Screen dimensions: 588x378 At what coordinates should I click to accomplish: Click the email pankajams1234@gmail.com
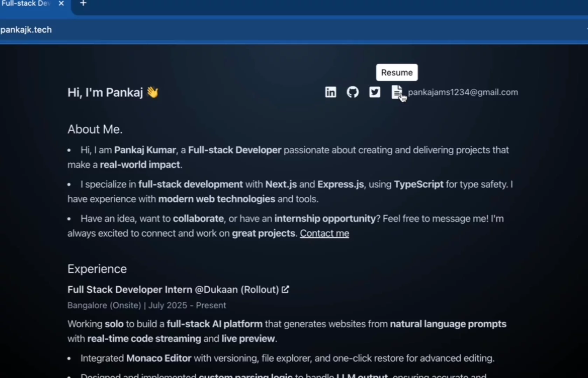[x=463, y=92]
